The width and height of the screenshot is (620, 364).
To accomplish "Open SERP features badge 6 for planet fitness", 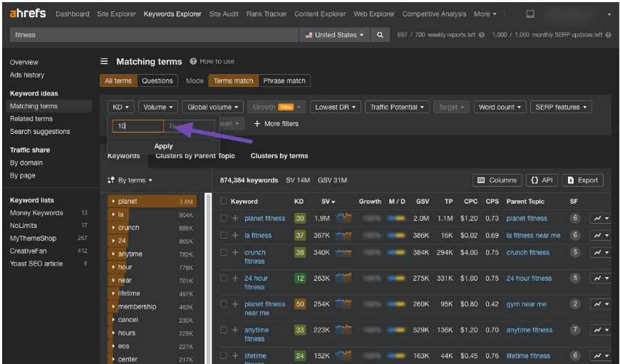I will 575,218.
